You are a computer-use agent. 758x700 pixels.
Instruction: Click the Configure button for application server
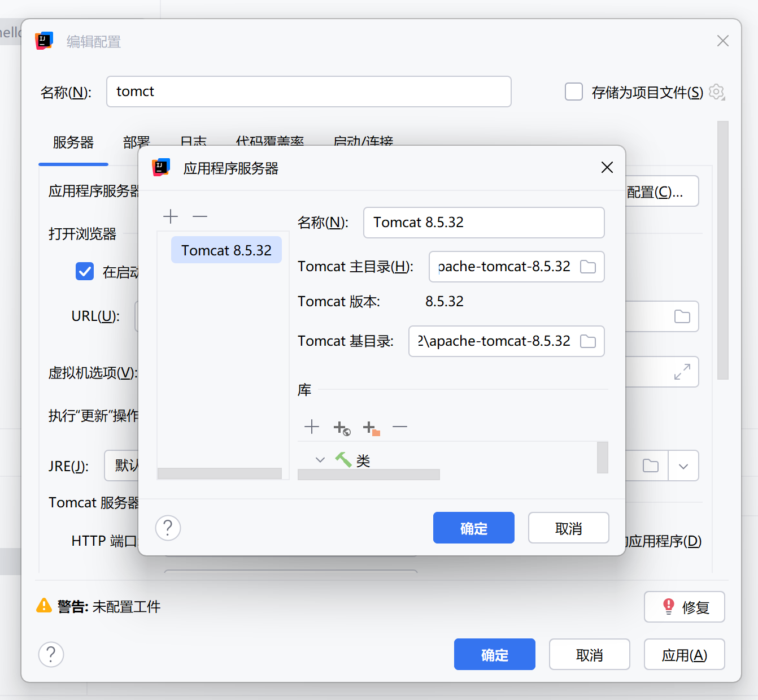pos(662,191)
